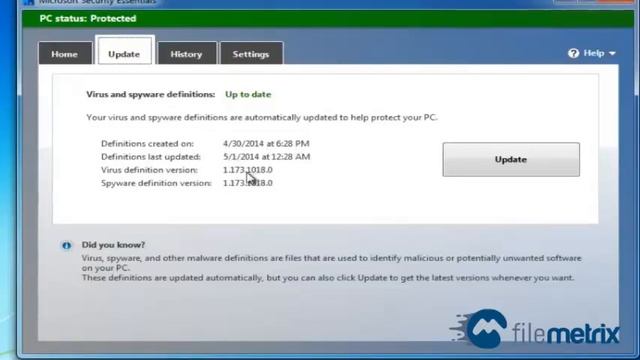Screen dimensions: 640x360
Task: Click 'Virus and spyware definitions:' heading
Action: click(151, 94)
